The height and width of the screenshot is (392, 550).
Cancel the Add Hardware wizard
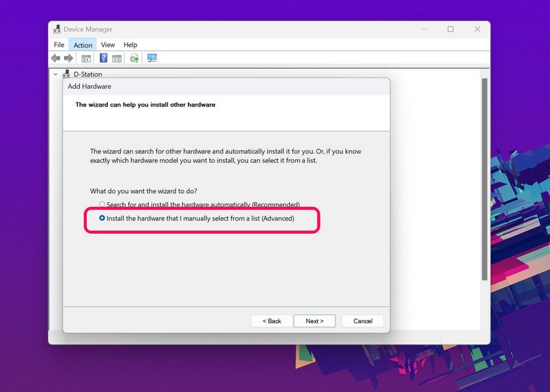point(363,320)
